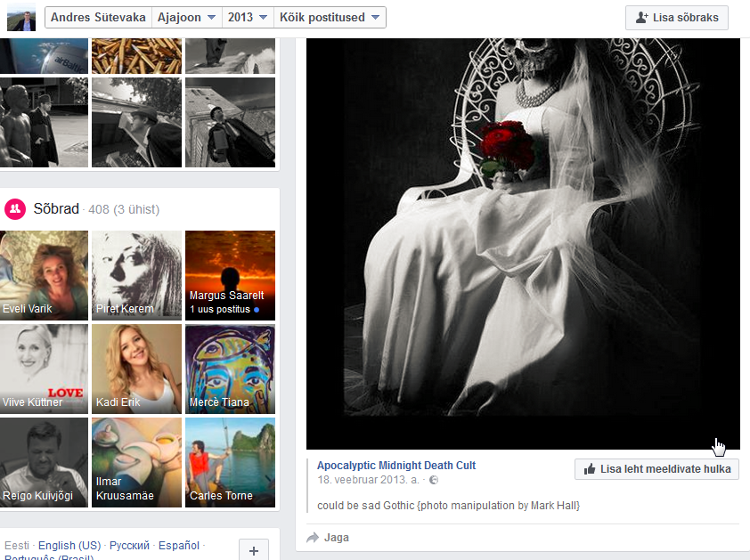Viewport: 750px width, 560px height.
Task: Click the Jaga share button
Action: click(328, 538)
